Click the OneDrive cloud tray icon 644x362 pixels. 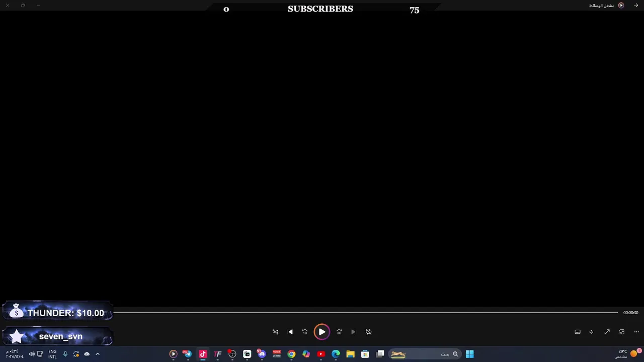coord(87,354)
